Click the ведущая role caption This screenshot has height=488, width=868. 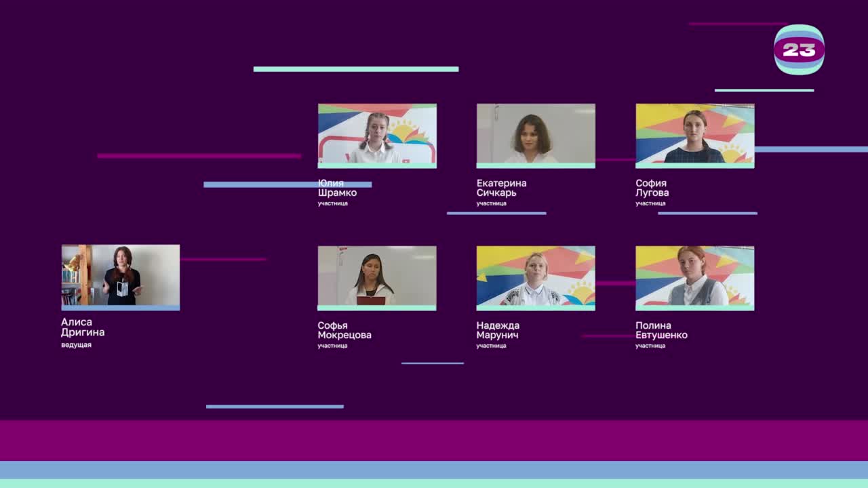[76, 345]
